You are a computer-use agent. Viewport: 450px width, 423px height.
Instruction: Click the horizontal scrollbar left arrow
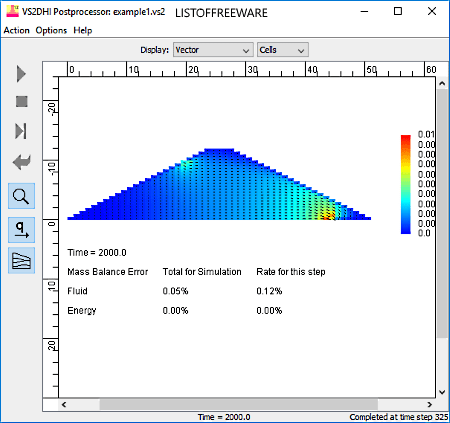[x=64, y=404]
